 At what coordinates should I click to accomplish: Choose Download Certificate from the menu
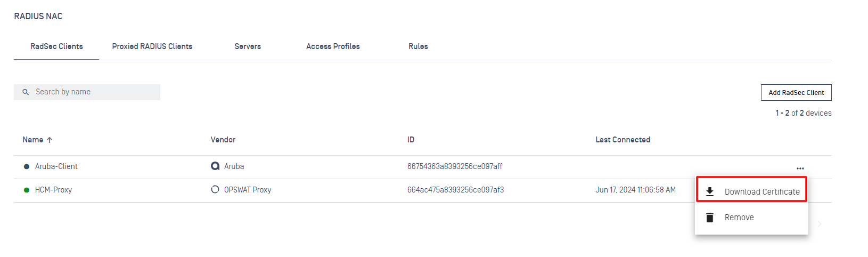[761, 192]
